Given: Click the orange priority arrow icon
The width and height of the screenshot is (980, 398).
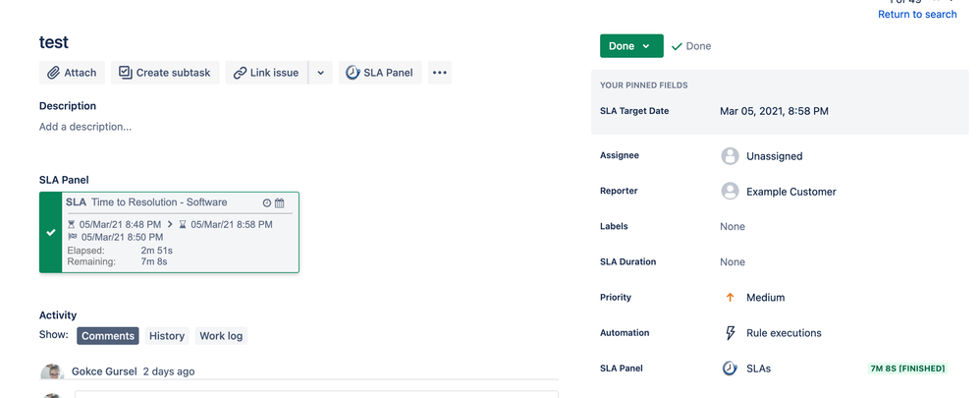Looking at the screenshot, I should pyautogui.click(x=730, y=297).
